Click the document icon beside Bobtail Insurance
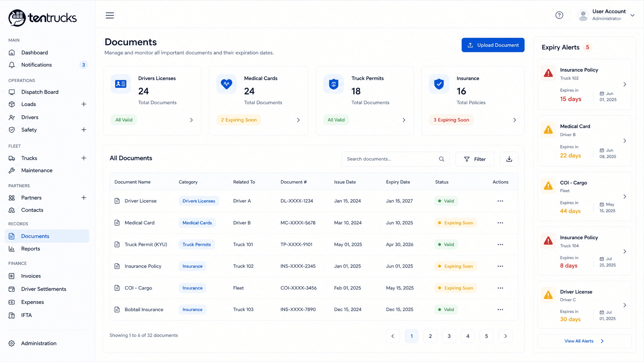The height and width of the screenshot is (362, 644). (117, 310)
